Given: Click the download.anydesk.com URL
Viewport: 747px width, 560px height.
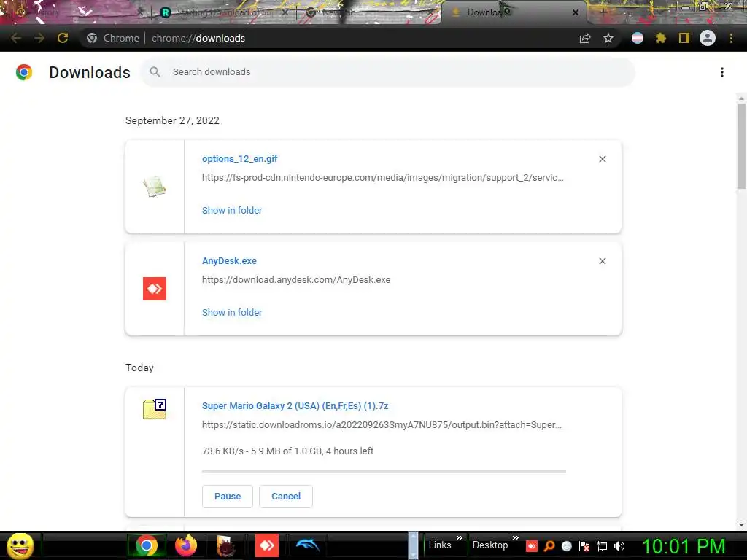Looking at the screenshot, I should 296,280.
